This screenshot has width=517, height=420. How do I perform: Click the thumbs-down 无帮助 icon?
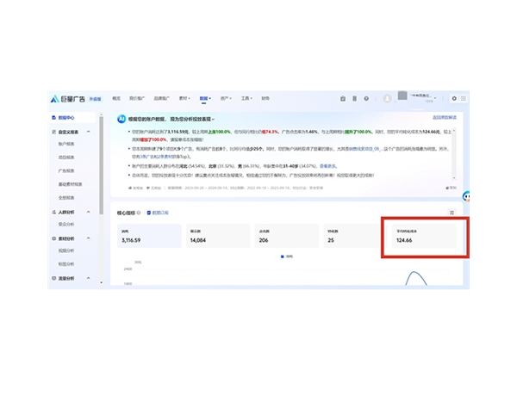148,188
